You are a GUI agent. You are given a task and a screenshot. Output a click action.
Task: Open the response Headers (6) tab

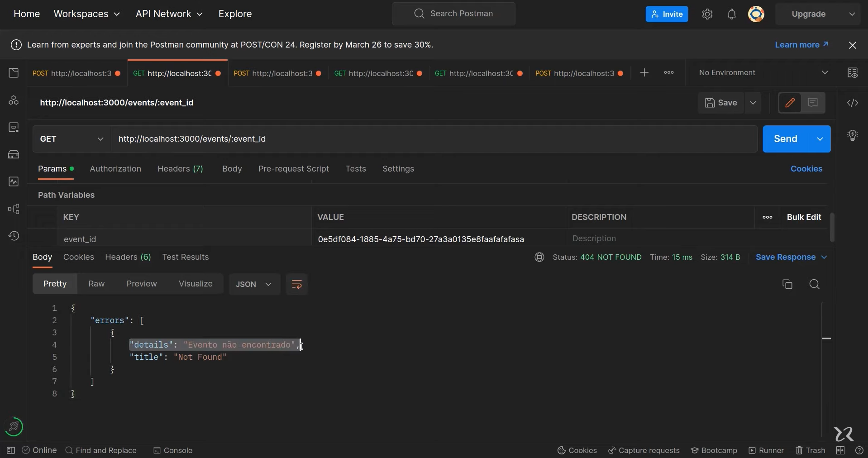tap(128, 257)
